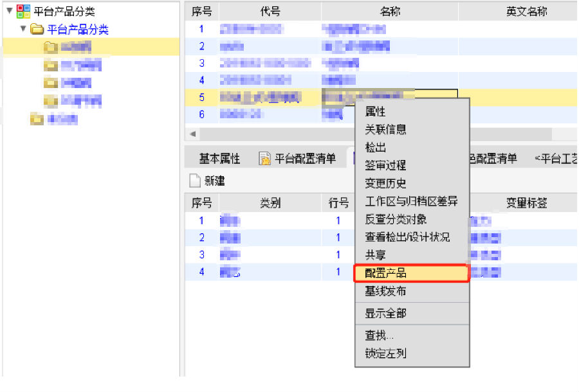
Task: Choose 反查分类对象 in the context menu
Action: coord(396,219)
